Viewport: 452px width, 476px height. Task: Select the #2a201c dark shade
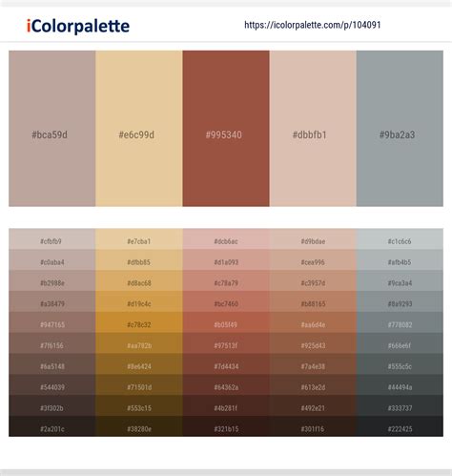[52, 426]
